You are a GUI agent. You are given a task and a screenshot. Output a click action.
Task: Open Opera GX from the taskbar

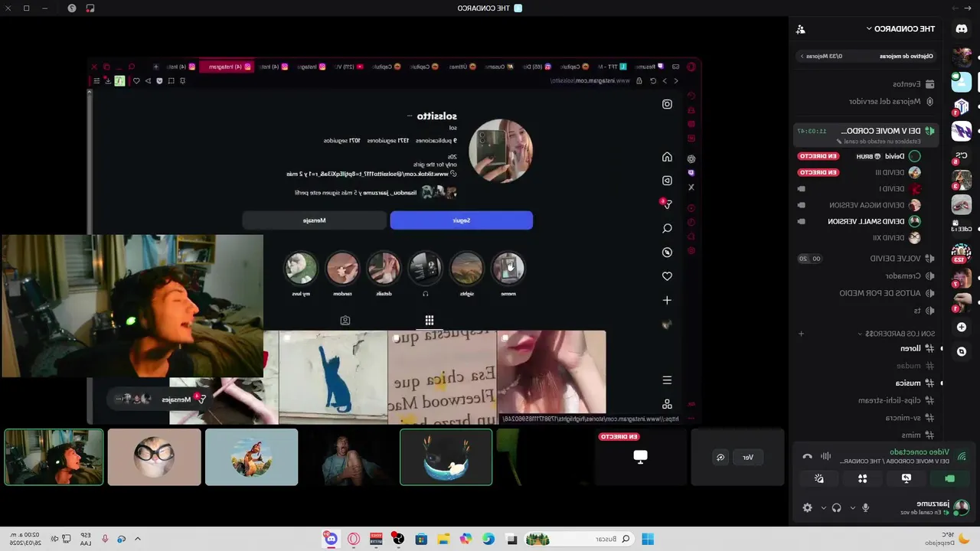[354, 539]
